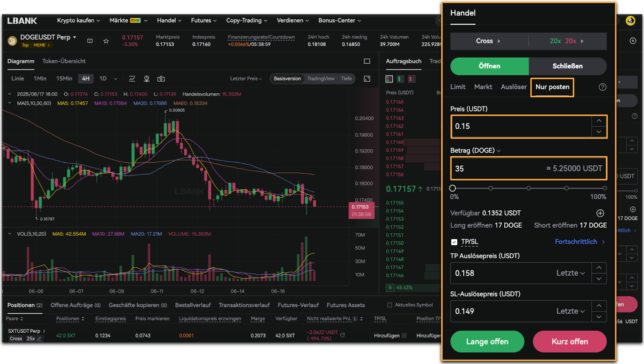Take a chart snapshot with camera icon
Screen dimensions: 644x364
[161, 79]
